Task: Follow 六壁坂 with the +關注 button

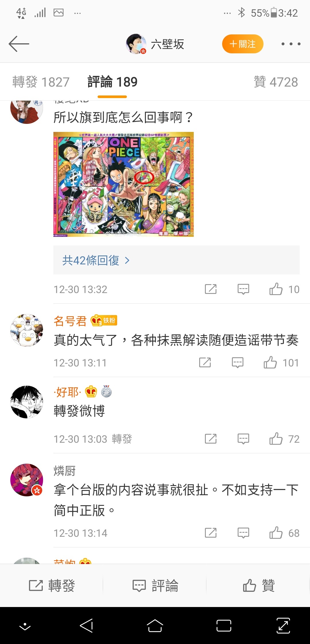Action: 243,44
